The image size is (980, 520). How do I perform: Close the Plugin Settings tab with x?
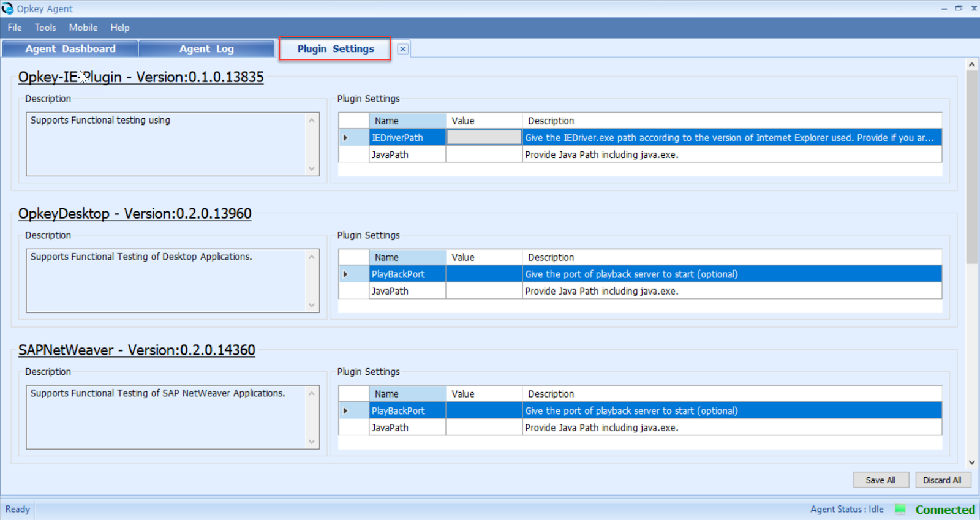[402, 49]
